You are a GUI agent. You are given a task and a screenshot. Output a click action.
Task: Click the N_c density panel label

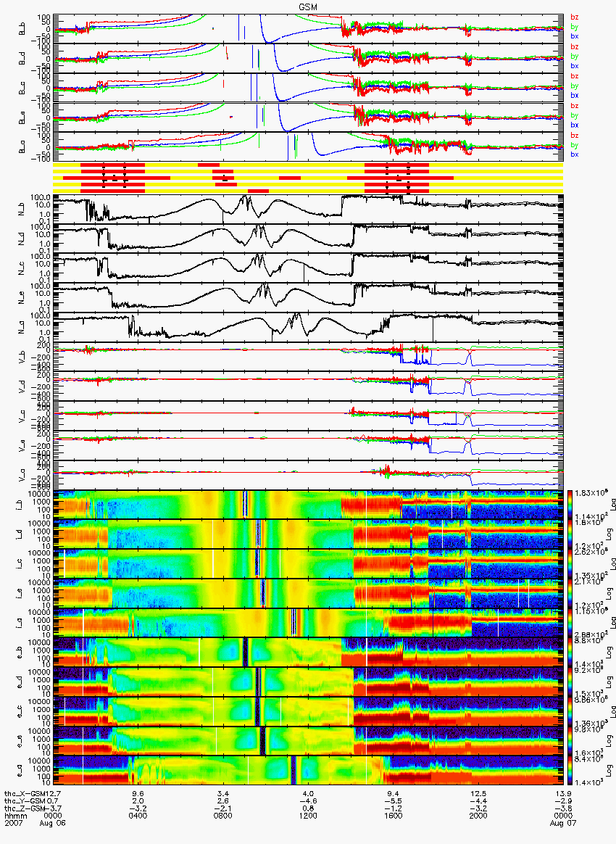coord(22,268)
